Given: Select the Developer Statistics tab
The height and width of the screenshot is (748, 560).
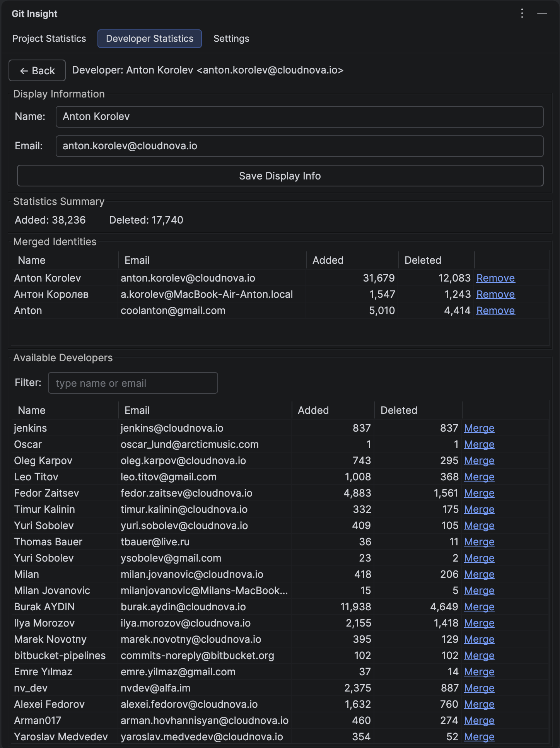Looking at the screenshot, I should coord(150,39).
